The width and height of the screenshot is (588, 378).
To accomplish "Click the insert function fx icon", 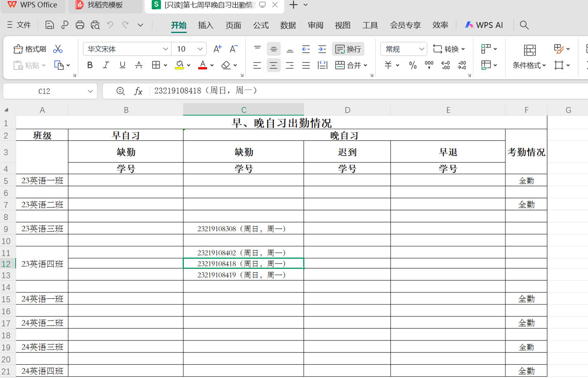I will (138, 91).
